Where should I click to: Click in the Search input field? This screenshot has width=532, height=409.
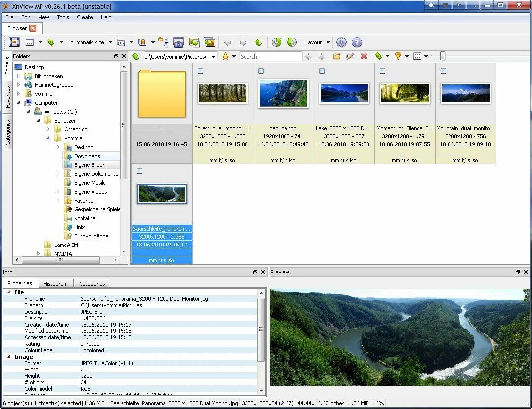pos(270,57)
